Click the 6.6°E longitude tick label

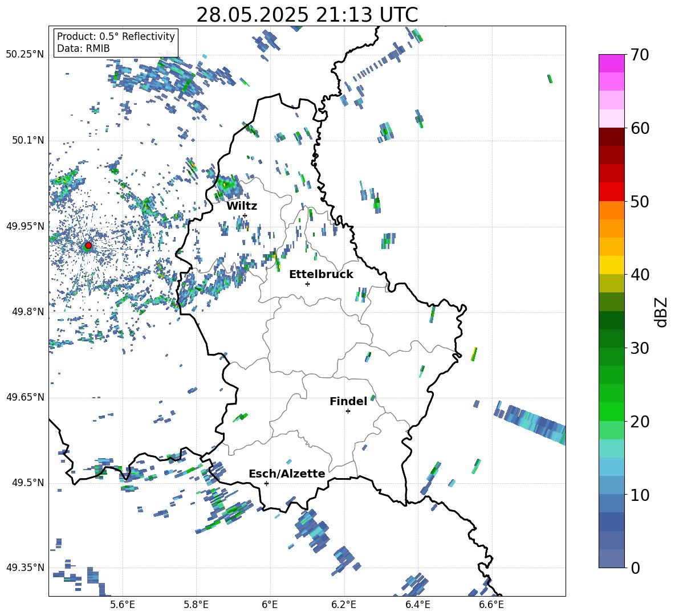491,605
